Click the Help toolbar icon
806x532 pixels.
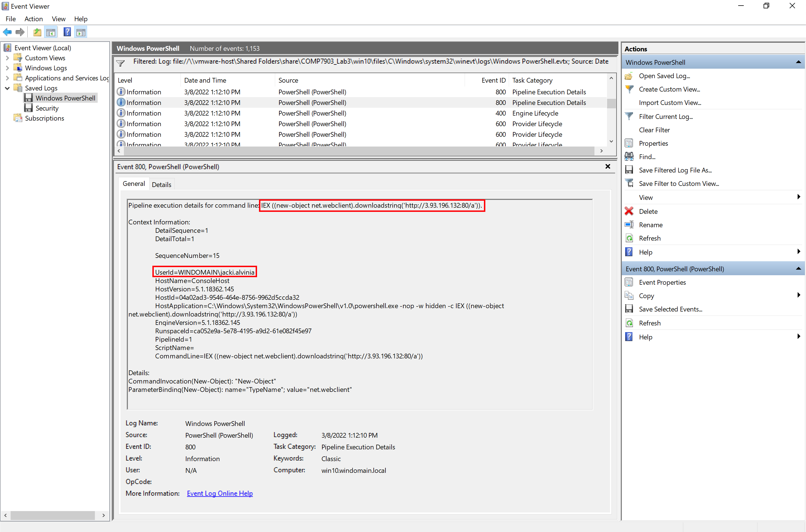pos(67,32)
